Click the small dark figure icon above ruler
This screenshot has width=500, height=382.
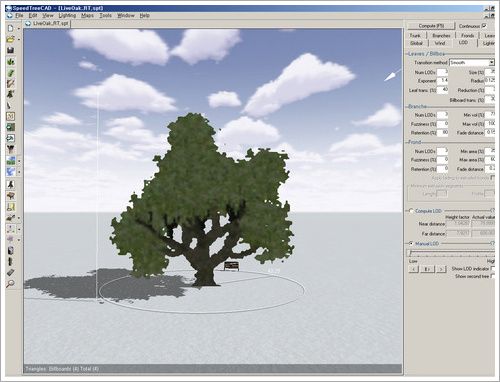coord(11,261)
